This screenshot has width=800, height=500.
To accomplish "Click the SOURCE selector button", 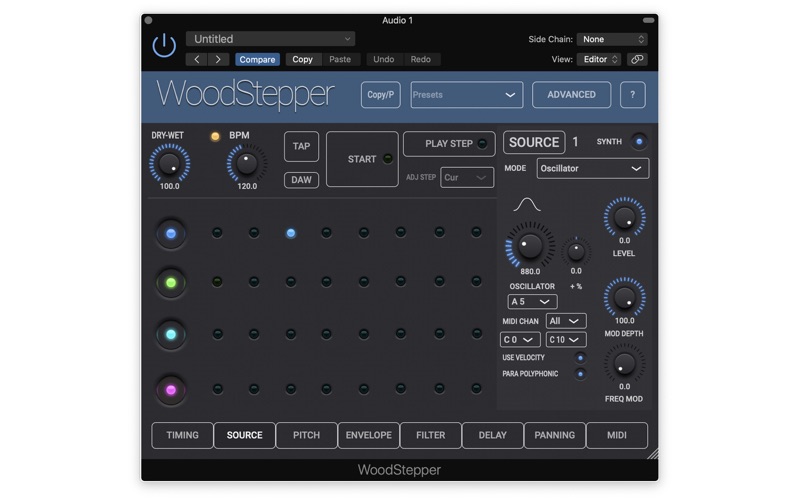I will pyautogui.click(x=534, y=142).
